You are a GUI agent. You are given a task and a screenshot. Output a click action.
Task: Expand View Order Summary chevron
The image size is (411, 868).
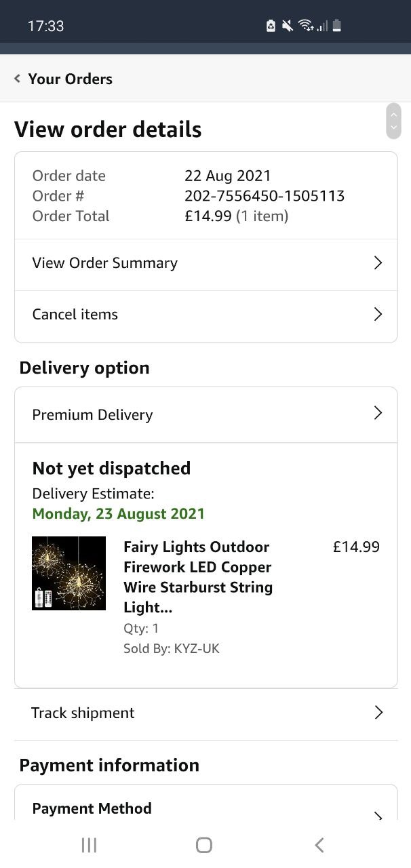(x=378, y=263)
